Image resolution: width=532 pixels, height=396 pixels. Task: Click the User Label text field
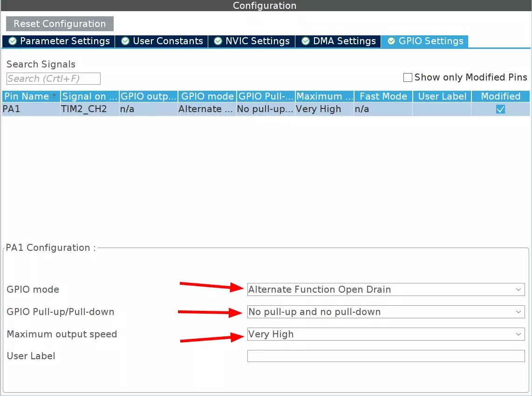(x=386, y=356)
